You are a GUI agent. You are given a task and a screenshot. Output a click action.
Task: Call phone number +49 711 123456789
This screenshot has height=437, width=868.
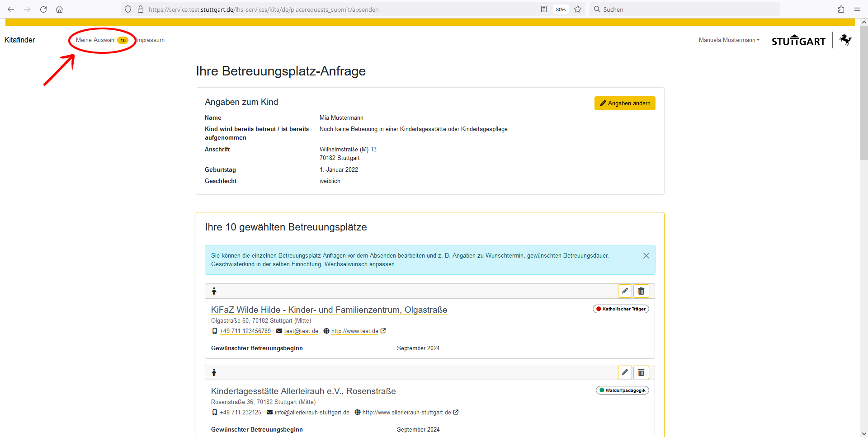(245, 331)
